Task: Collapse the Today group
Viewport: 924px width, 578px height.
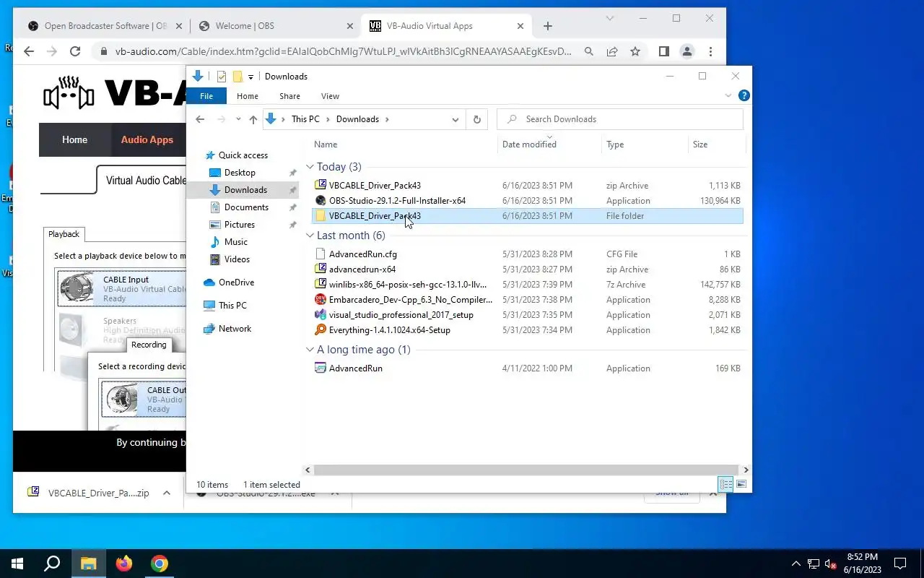Action: [310, 167]
